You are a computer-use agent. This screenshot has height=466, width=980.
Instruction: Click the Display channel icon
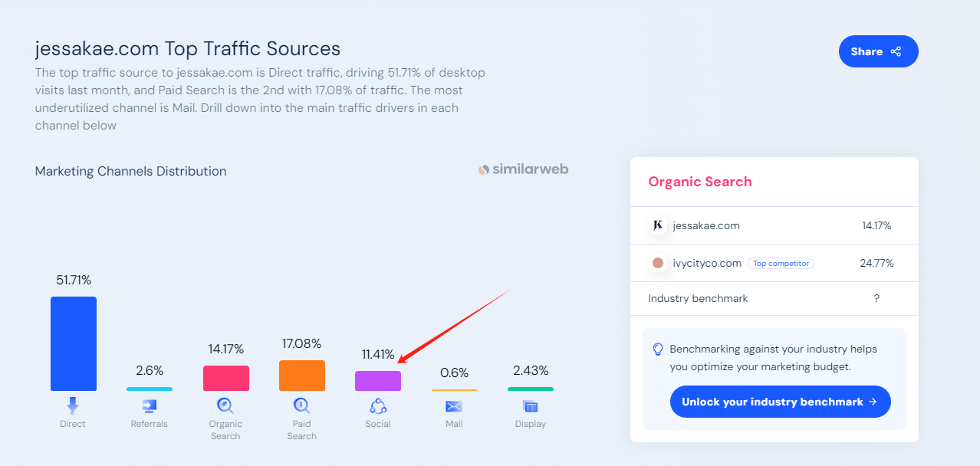pos(530,406)
